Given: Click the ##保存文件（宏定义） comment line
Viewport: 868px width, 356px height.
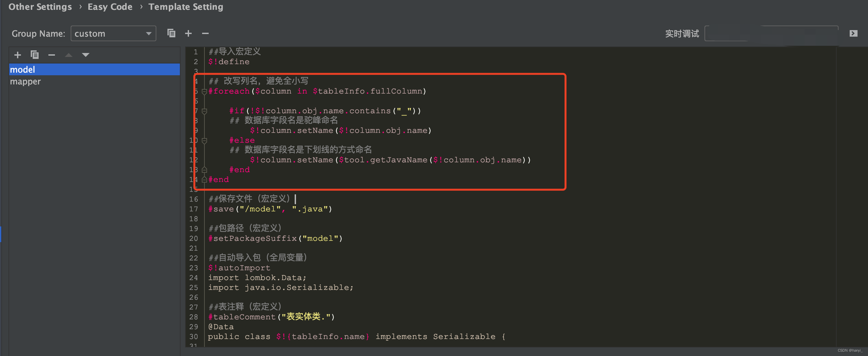Looking at the screenshot, I should click(x=249, y=199).
